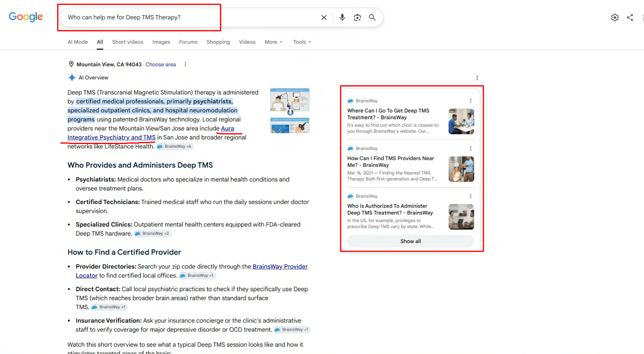Open search by image camera icon
The image size is (644, 354).
click(357, 17)
